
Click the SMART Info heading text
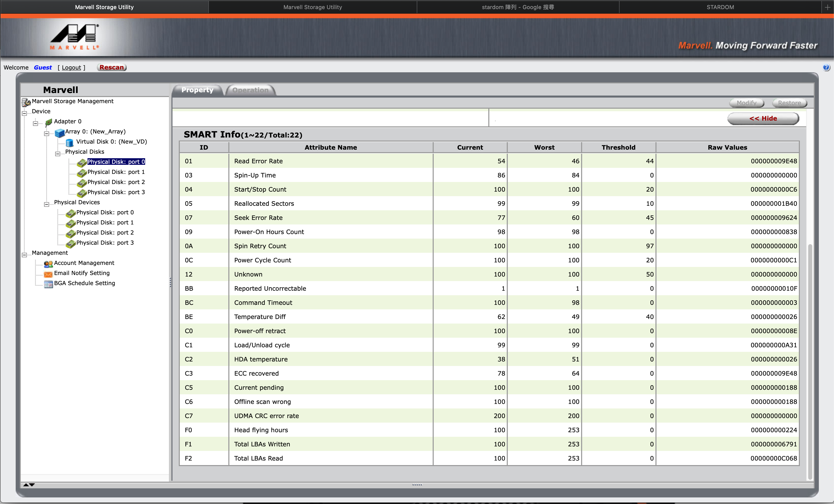pyautogui.click(x=243, y=135)
